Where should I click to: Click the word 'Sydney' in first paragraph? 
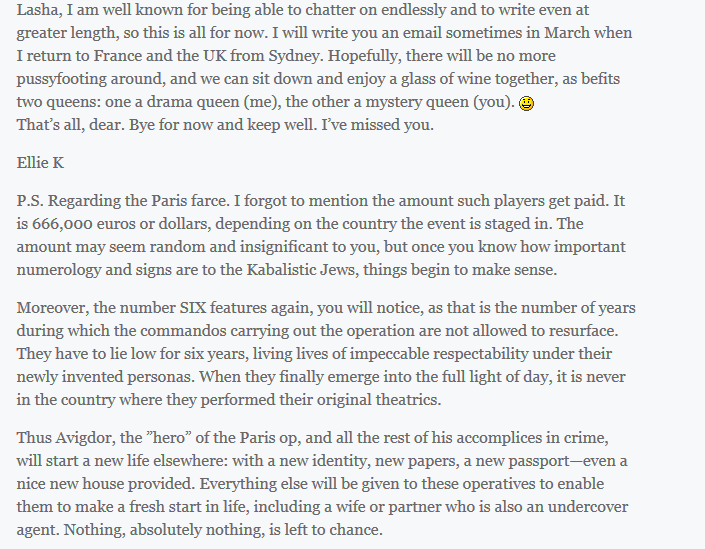[x=294, y=56]
